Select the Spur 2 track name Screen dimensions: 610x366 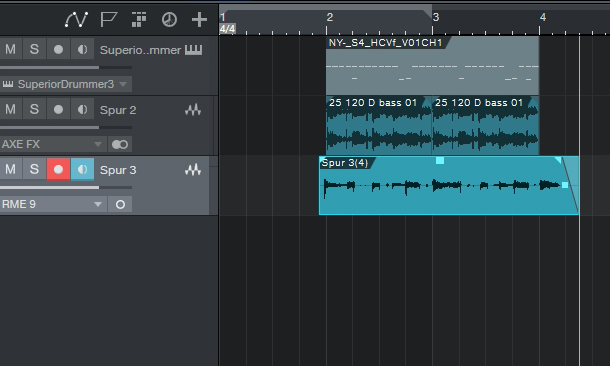pyautogui.click(x=118, y=110)
